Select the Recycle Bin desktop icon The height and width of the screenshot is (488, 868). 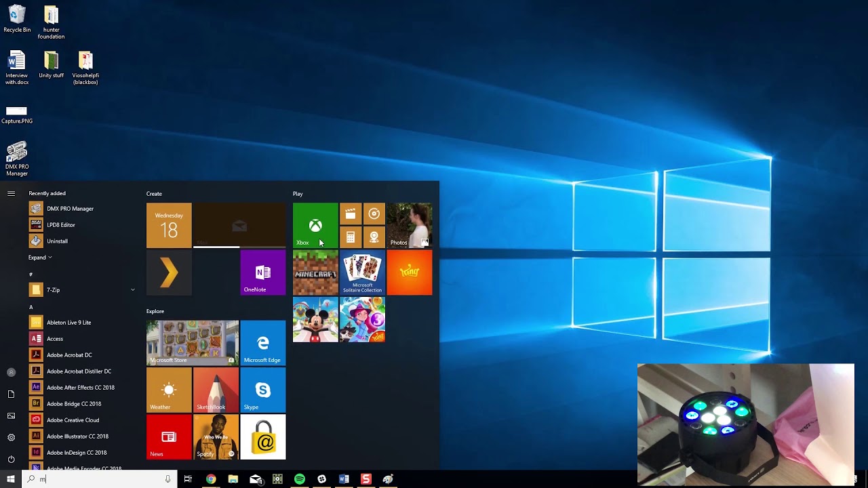[17, 19]
